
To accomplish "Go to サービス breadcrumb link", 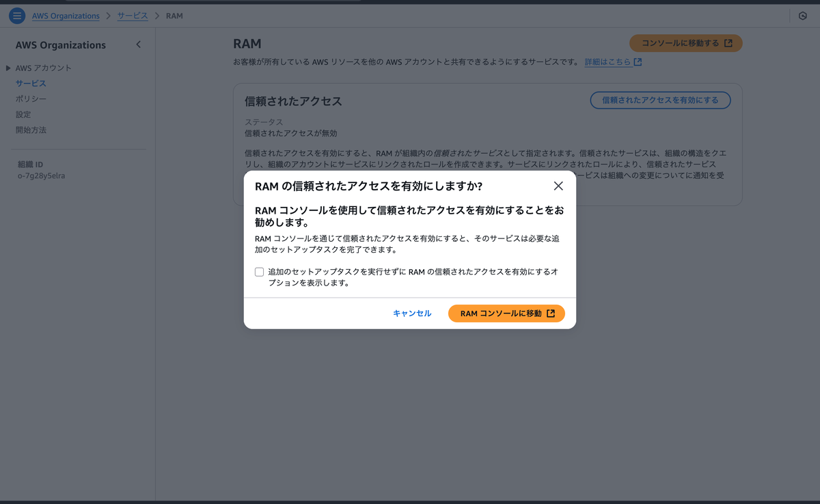I will pos(132,16).
